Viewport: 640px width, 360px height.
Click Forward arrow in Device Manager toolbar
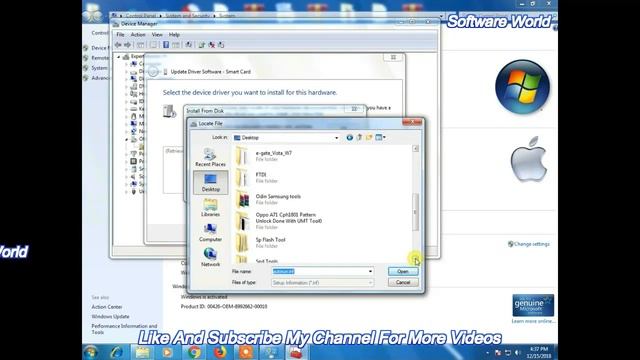(127, 45)
